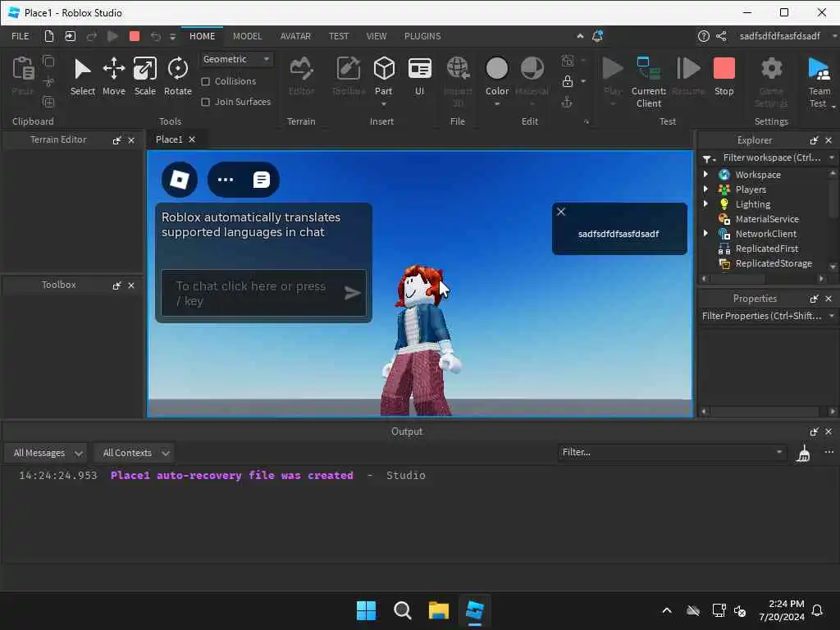The height and width of the screenshot is (630, 840).
Task: Show hidden system tray icons
Action: [x=667, y=610]
